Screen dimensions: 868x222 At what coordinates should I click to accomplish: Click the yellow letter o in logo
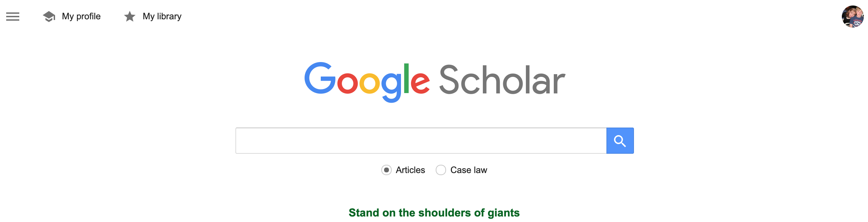369,83
